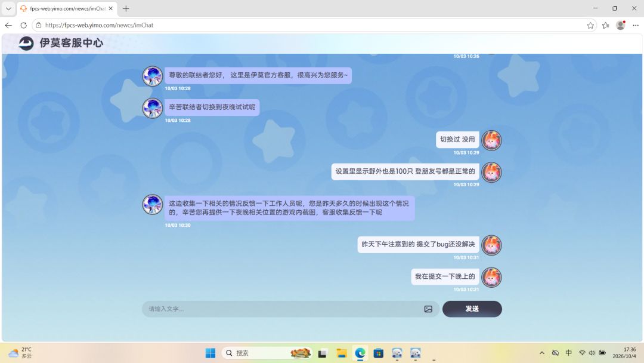Viewport: 644px width, 363px height.
Task: Open the browser profile avatar
Action: [x=621, y=25]
